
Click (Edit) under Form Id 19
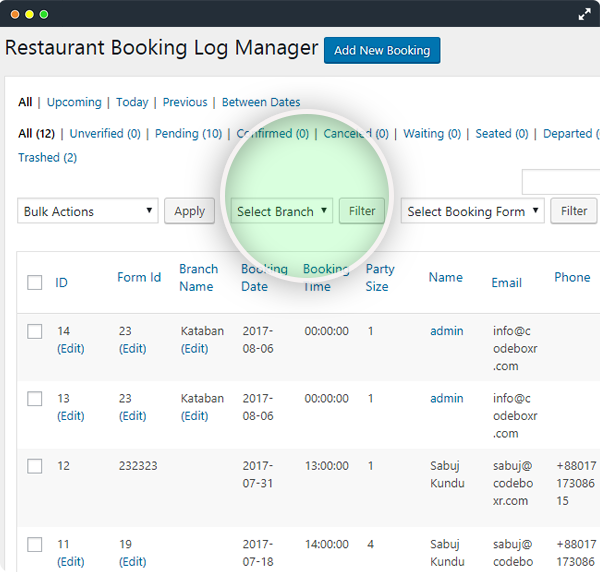pos(132,562)
